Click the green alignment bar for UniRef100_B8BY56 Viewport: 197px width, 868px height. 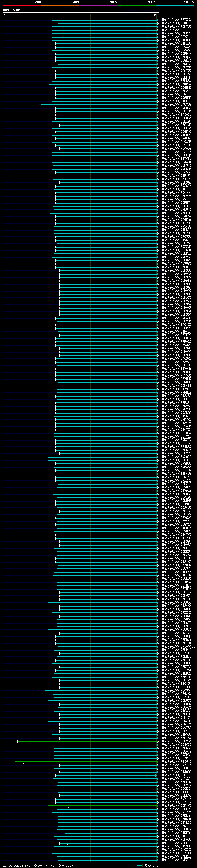pos(87,742)
